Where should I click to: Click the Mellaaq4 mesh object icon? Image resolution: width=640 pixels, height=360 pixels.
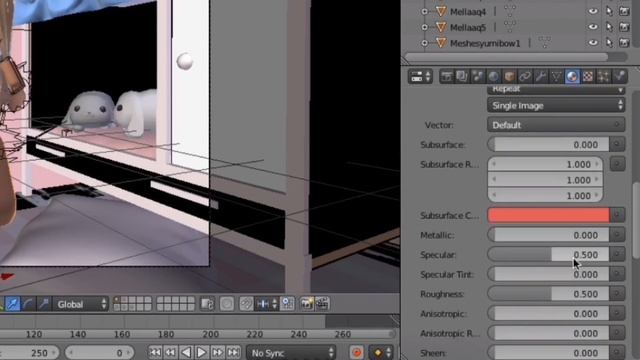click(x=441, y=11)
